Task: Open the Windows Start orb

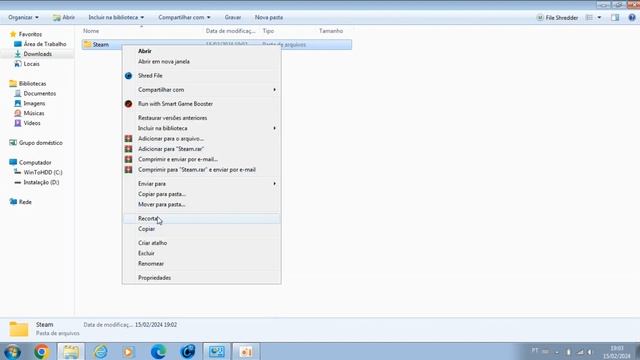Action: tap(12, 351)
